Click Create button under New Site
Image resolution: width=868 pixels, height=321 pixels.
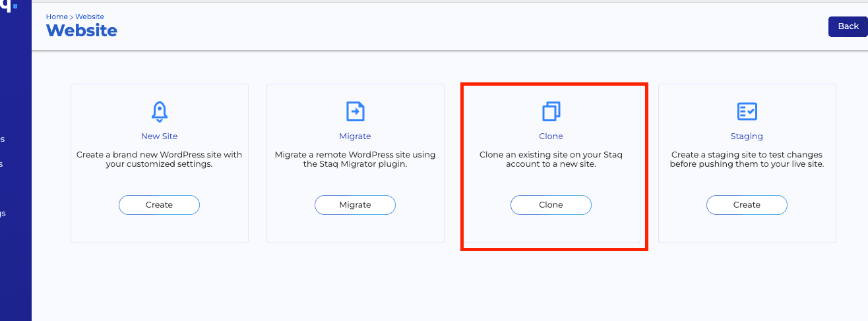[x=159, y=205]
